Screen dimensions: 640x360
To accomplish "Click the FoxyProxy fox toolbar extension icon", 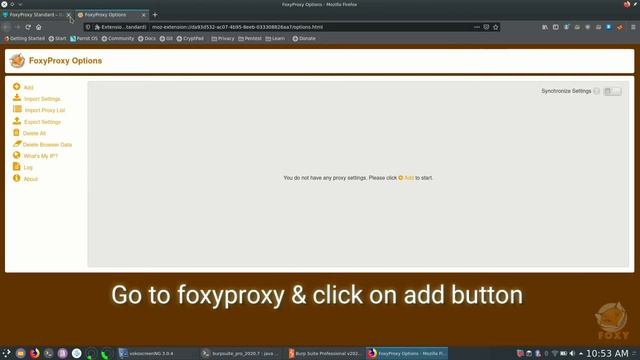I will click(620, 27).
